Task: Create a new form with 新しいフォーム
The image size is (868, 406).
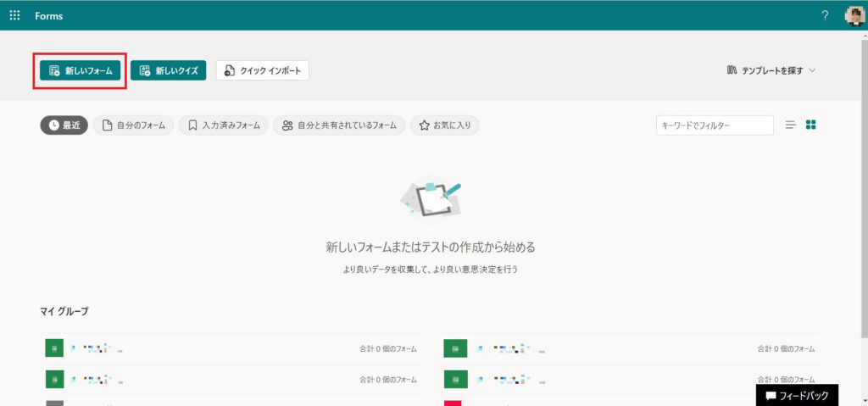Action: [81, 70]
